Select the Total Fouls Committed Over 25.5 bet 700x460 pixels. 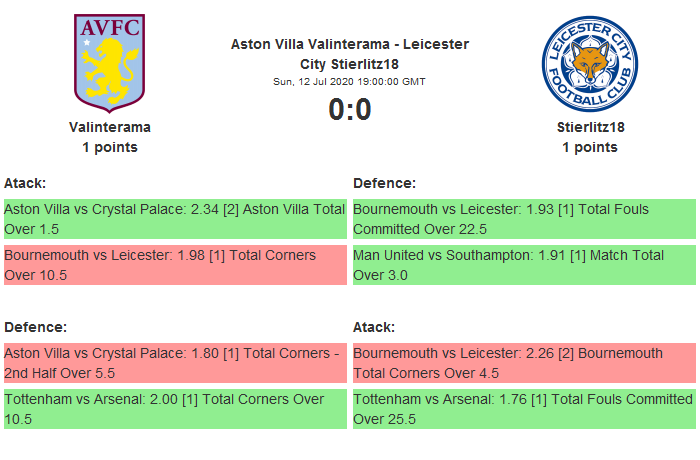[524, 409]
